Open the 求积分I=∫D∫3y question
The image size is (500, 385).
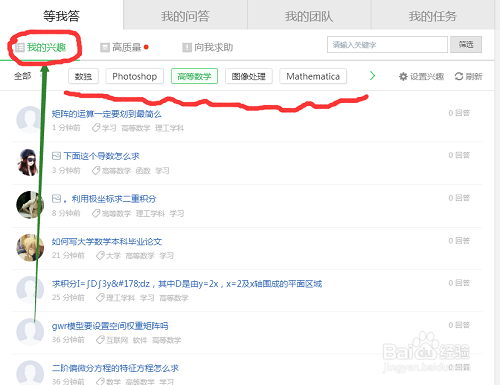[187, 284]
